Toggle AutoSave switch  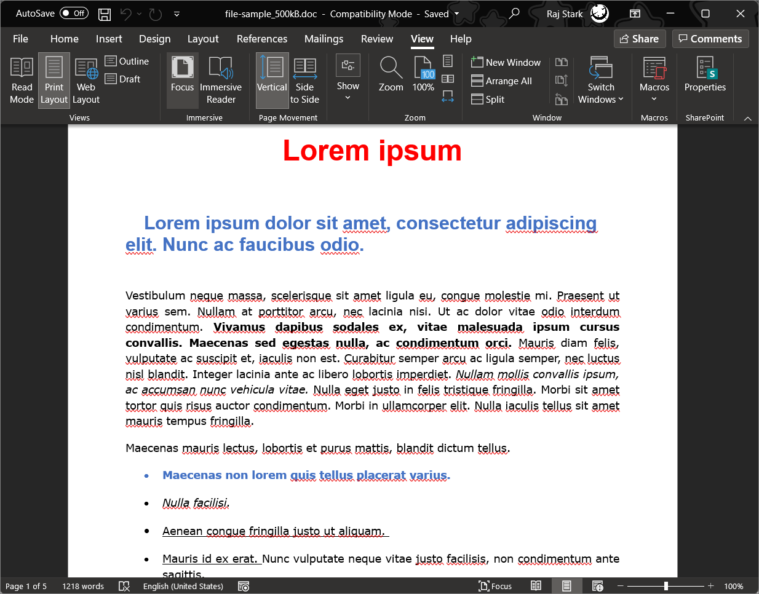[74, 13]
